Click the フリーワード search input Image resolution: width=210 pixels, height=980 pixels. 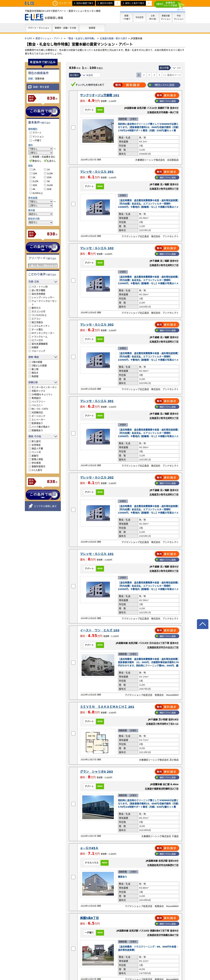[43, 266]
